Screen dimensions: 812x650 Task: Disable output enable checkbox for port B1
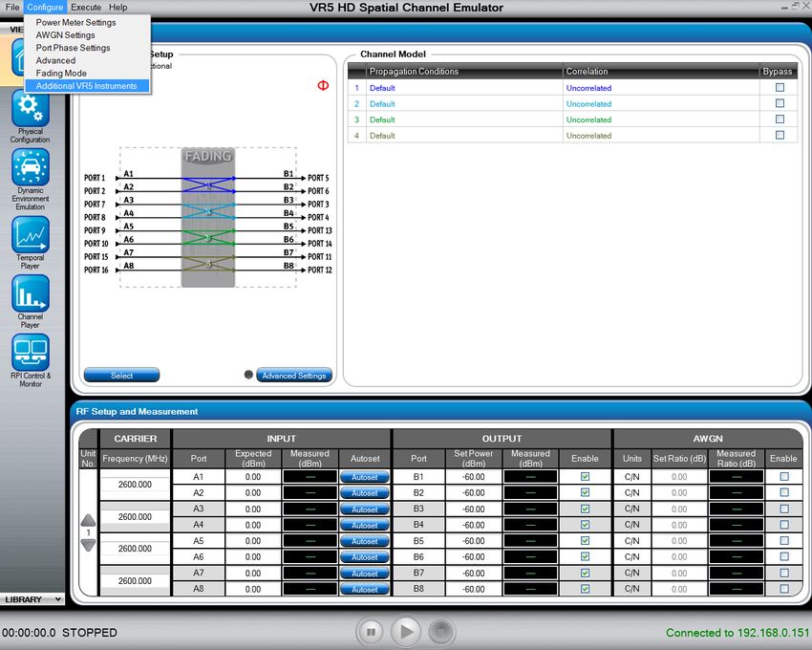click(x=586, y=476)
